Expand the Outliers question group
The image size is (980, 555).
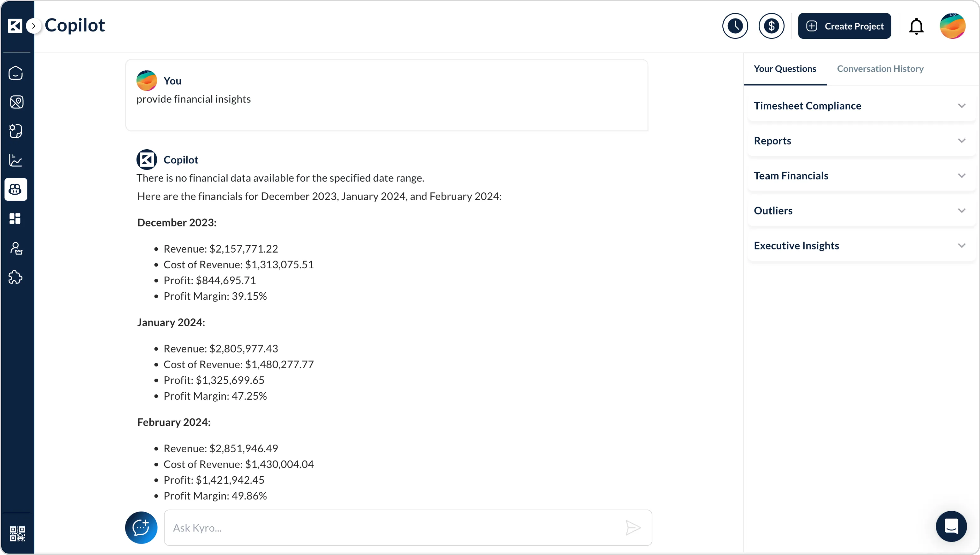(861, 211)
